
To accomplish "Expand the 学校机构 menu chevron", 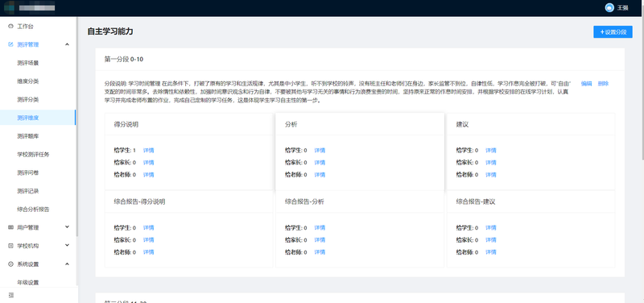I will click(x=68, y=246).
